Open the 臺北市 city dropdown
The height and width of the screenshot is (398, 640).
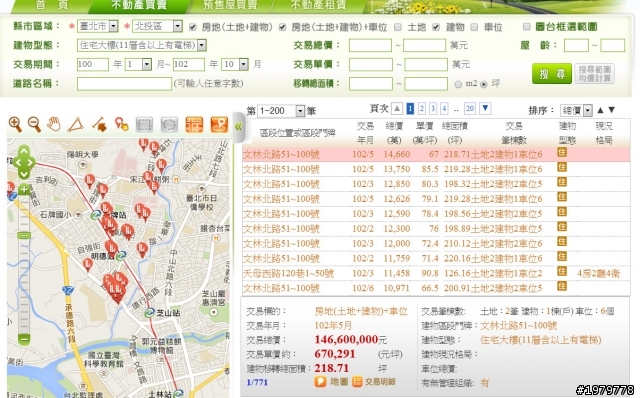pos(98,27)
